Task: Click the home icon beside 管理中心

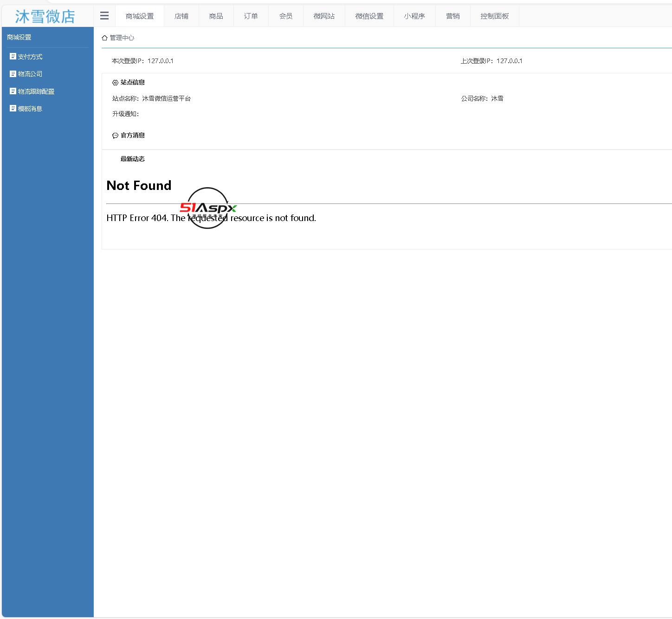Action: 105,38
